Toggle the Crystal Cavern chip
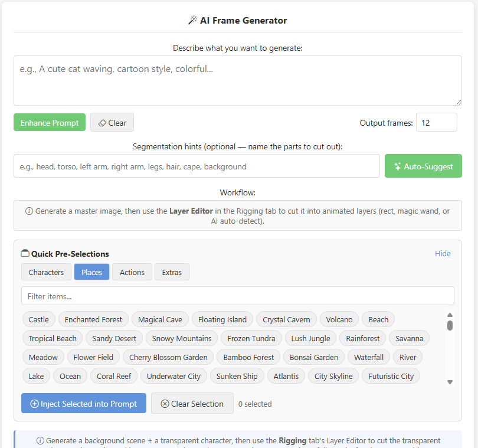 click(x=286, y=319)
